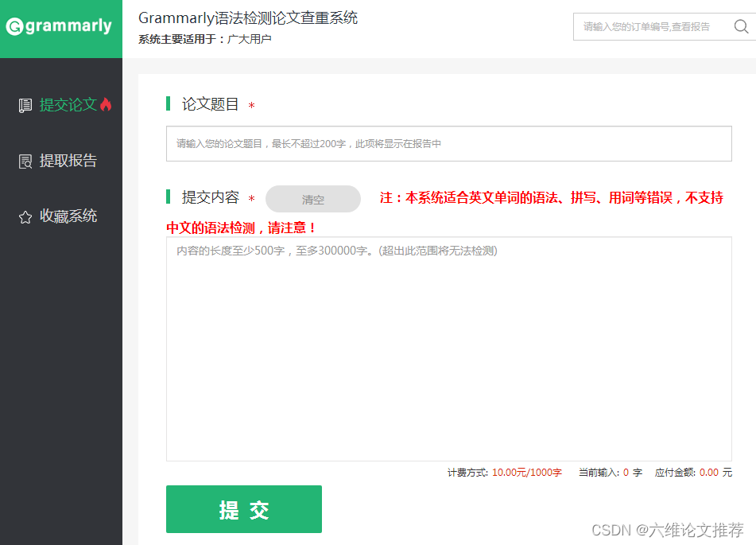Click the 当前输入 word count text
The width and height of the screenshot is (756, 545).
pos(611,473)
